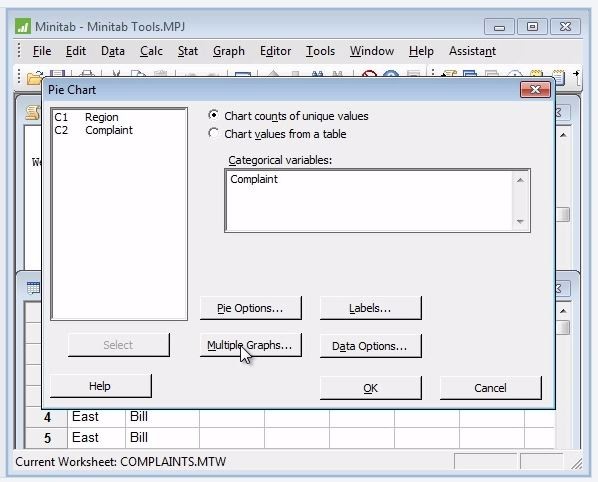Select Bill cell in row 4
598x482 pixels.
tap(162, 417)
